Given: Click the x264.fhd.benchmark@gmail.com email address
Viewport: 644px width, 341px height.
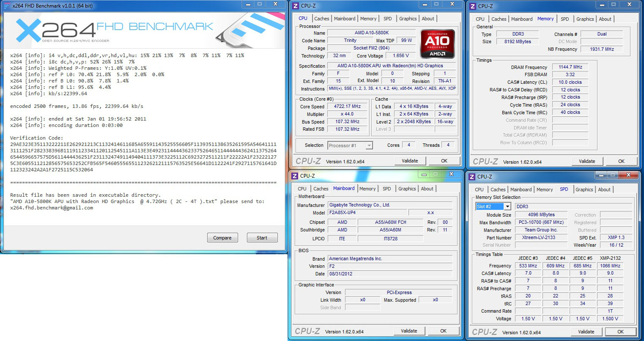Looking at the screenshot, I should pyautogui.click(x=52, y=208).
